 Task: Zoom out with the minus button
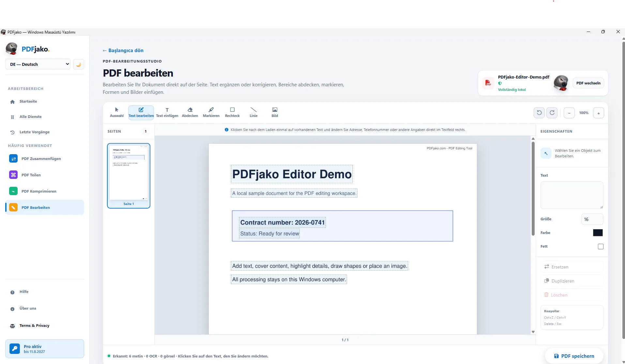pos(569,113)
